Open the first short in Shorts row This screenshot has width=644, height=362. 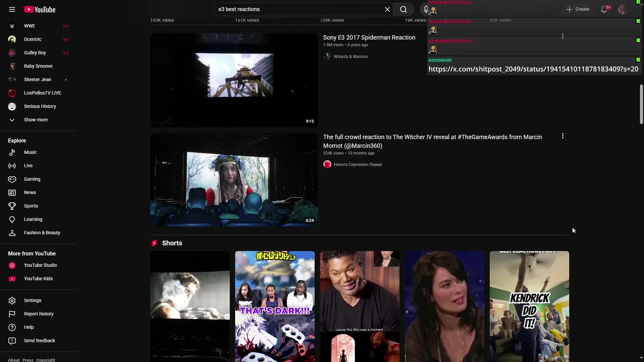(x=190, y=306)
